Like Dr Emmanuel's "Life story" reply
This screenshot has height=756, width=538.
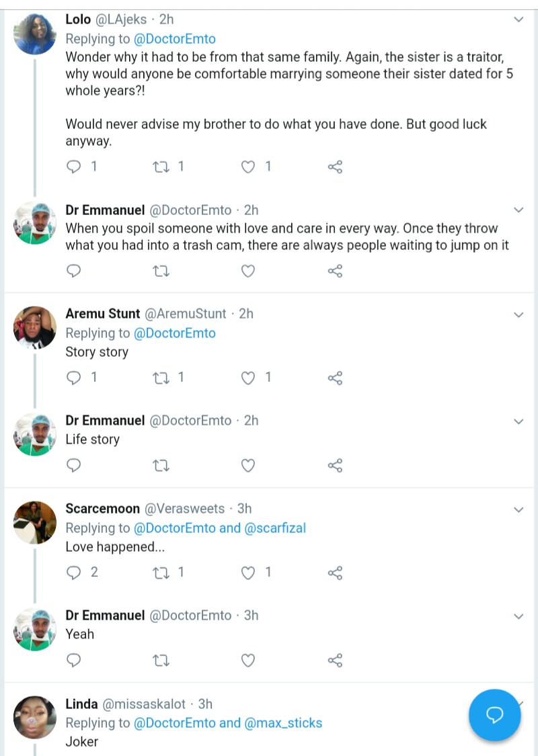pyautogui.click(x=248, y=465)
